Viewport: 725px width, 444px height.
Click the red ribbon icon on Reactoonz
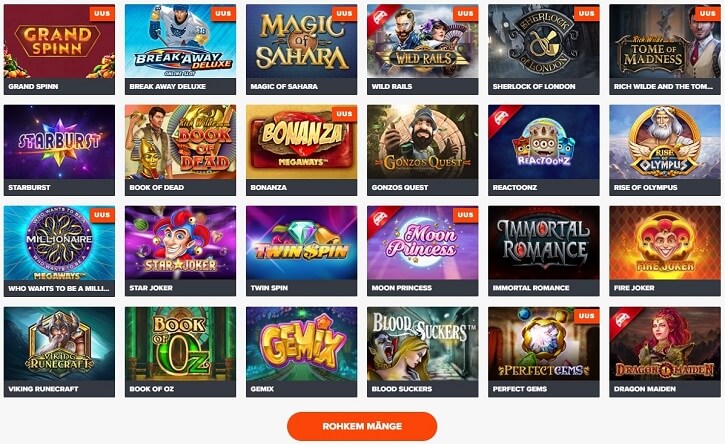[501, 118]
